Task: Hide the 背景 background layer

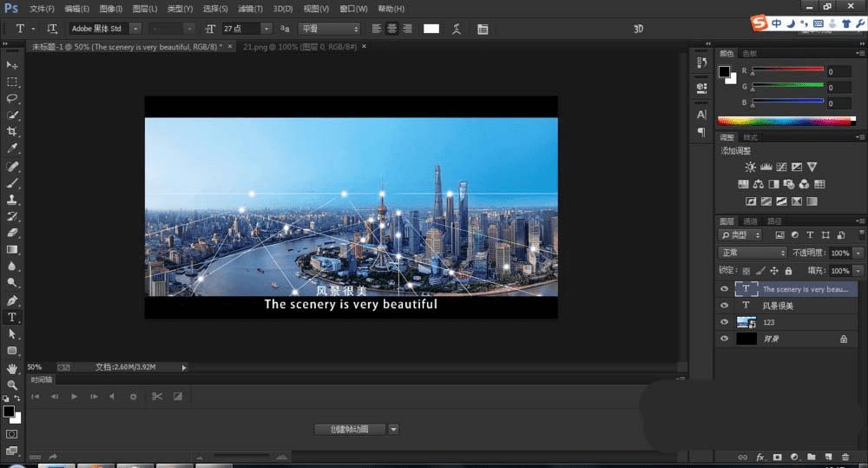Action: pos(724,339)
